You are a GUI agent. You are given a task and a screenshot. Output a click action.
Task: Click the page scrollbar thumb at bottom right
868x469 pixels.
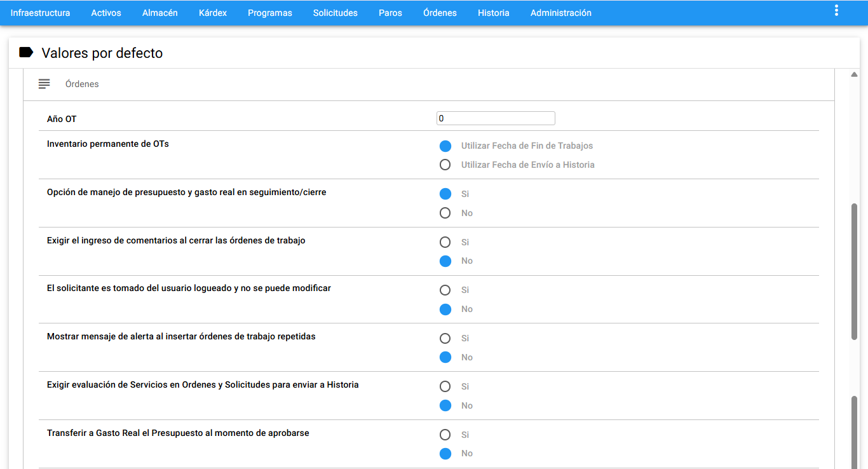click(854, 432)
